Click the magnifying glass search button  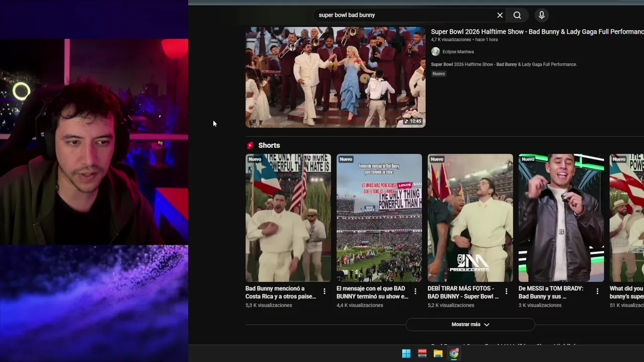point(517,15)
